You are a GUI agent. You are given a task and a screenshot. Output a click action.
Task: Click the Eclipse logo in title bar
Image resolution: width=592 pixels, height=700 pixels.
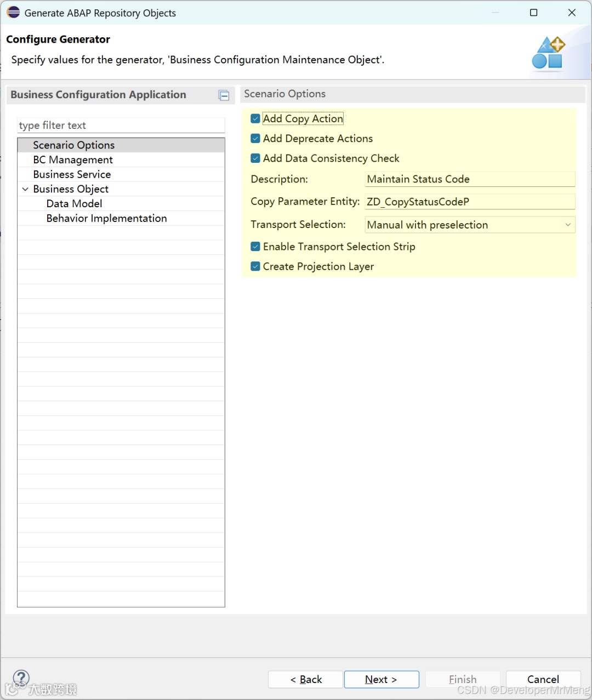click(x=14, y=12)
